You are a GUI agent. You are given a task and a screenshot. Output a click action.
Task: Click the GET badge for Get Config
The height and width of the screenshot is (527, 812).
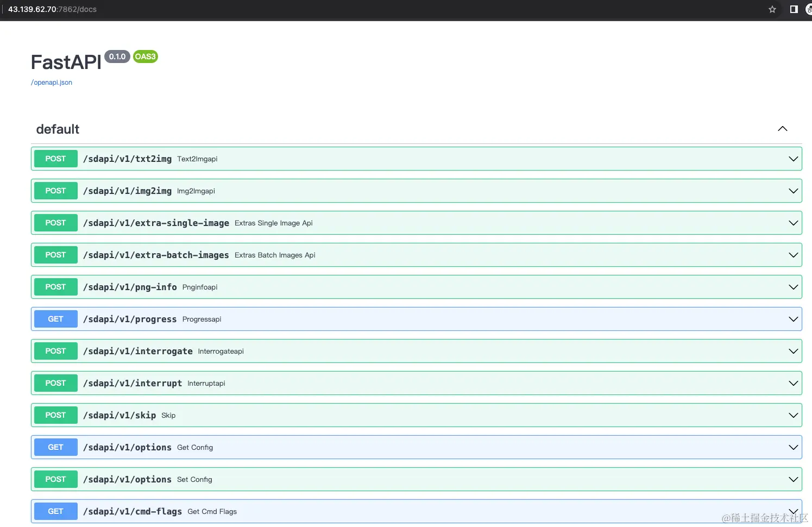[x=55, y=447]
